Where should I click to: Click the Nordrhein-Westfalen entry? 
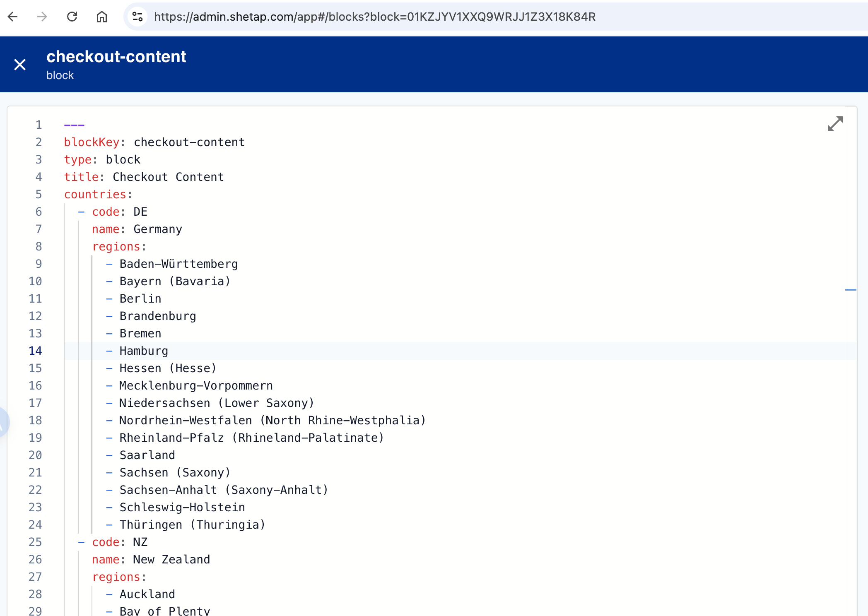tap(272, 420)
